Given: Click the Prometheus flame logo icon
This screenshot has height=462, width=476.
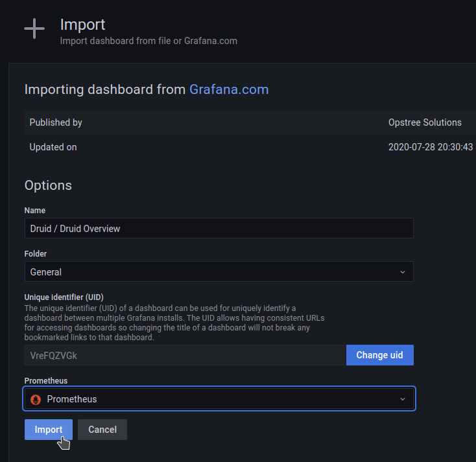Looking at the screenshot, I should [36, 400].
